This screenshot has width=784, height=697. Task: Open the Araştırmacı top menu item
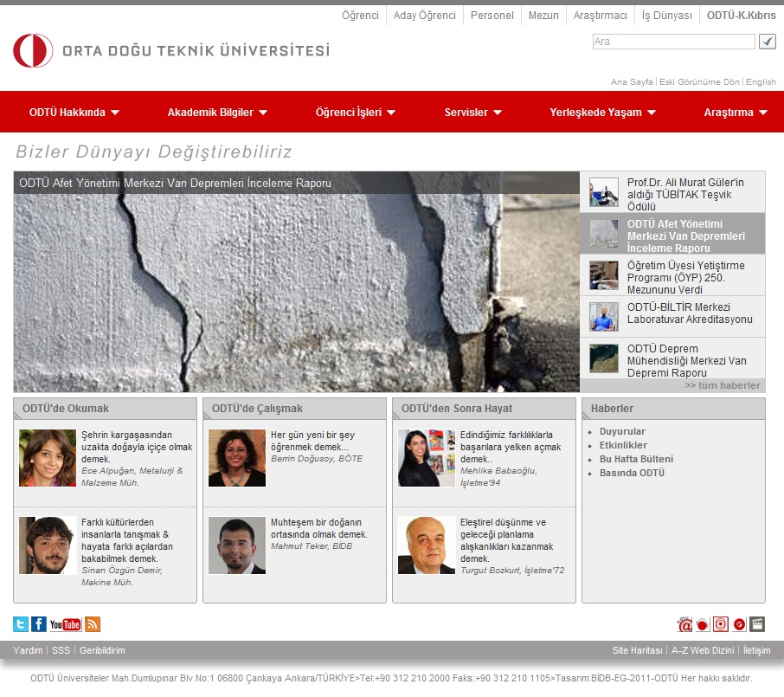click(x=600, y=16)
